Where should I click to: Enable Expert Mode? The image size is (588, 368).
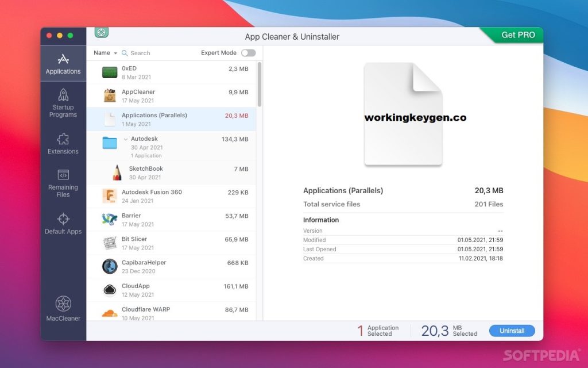pos(249,52)
